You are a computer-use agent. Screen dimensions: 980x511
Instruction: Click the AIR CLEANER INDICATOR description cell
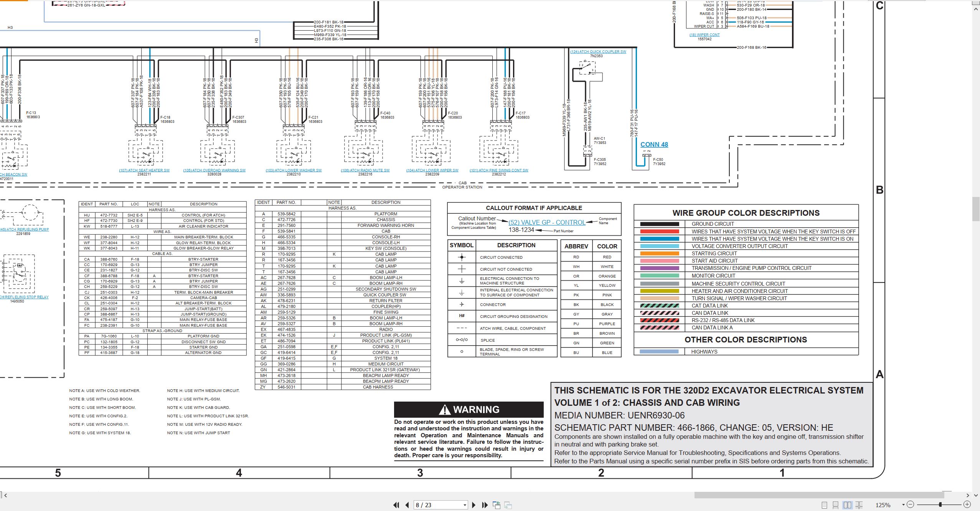point(203,227)
